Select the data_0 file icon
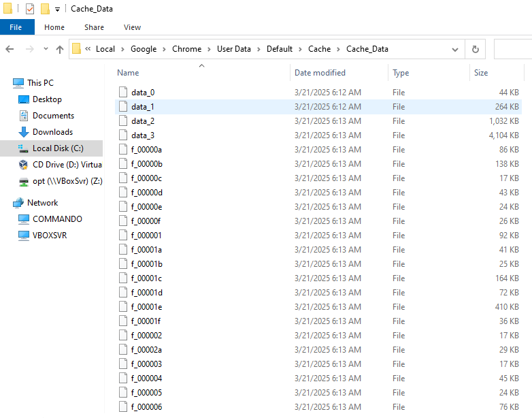 pos(123,92)
